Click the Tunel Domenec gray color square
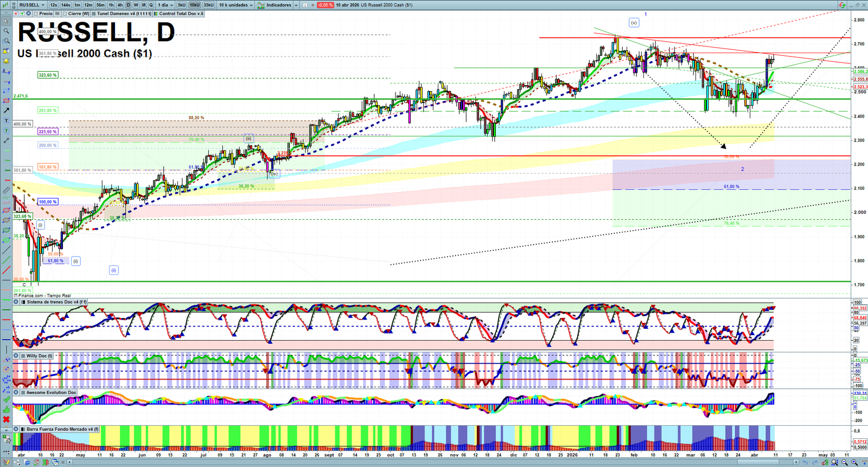 [94, 14]
